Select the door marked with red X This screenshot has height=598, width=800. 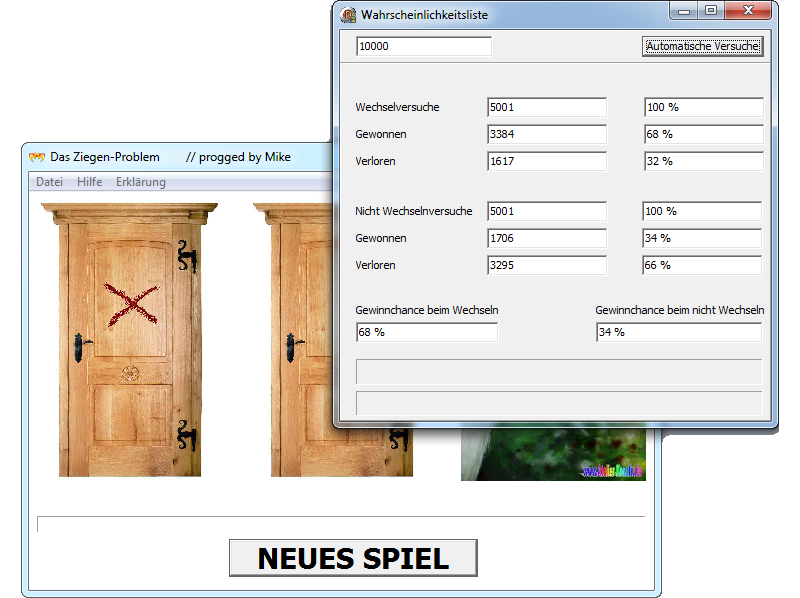tap(129, 340)
